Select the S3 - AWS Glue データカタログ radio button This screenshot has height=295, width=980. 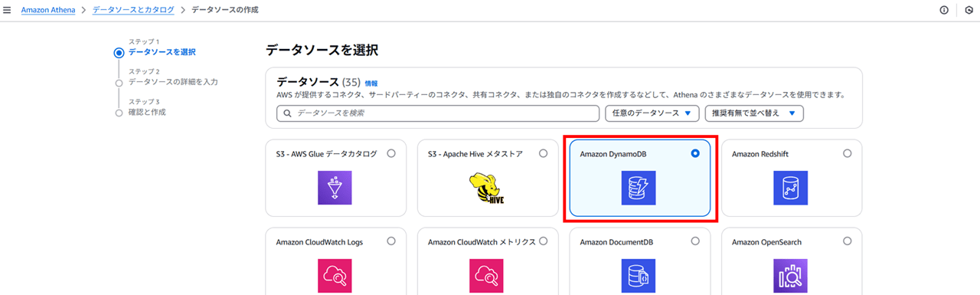coord(391,153)
